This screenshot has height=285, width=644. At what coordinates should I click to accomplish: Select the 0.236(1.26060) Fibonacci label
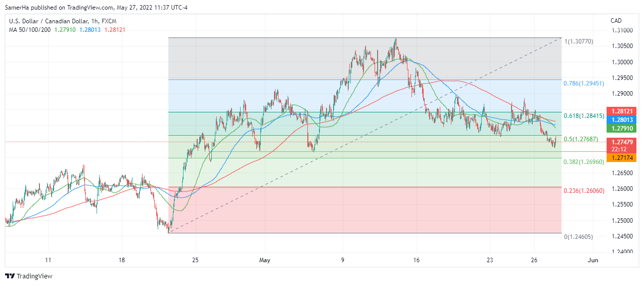(583, 191)
